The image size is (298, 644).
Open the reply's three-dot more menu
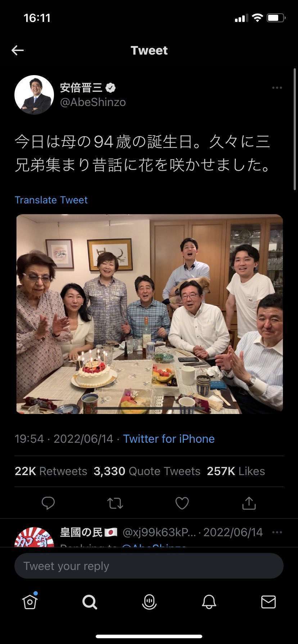[277, 532]
